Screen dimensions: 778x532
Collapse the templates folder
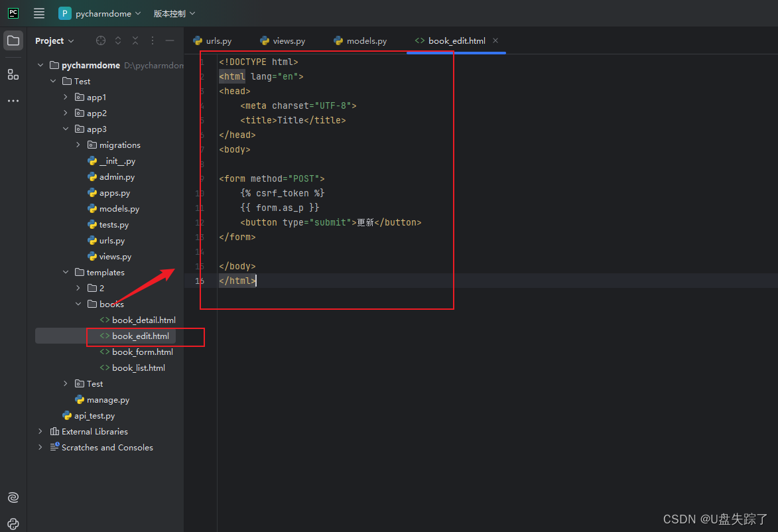click(x=65, y=272)
